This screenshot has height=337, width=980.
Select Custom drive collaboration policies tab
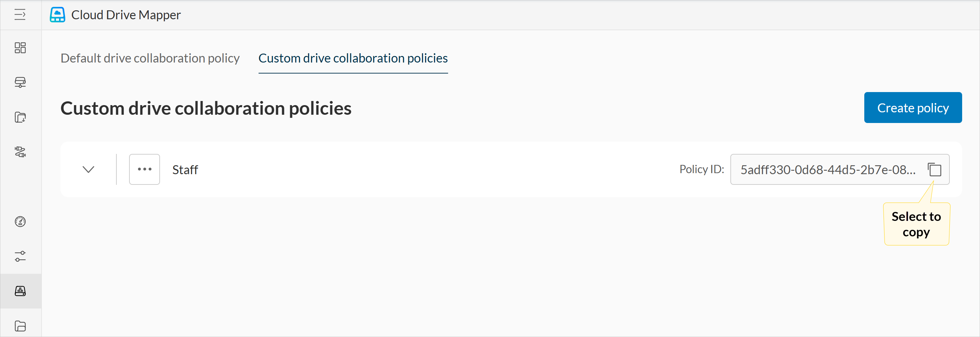tap(353, 58)
